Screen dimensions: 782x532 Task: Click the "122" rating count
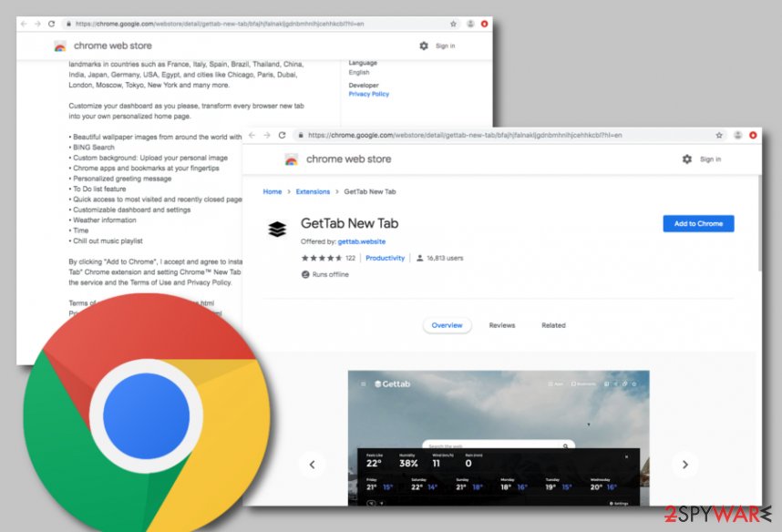pyautogui.click(x=351, y=258)
